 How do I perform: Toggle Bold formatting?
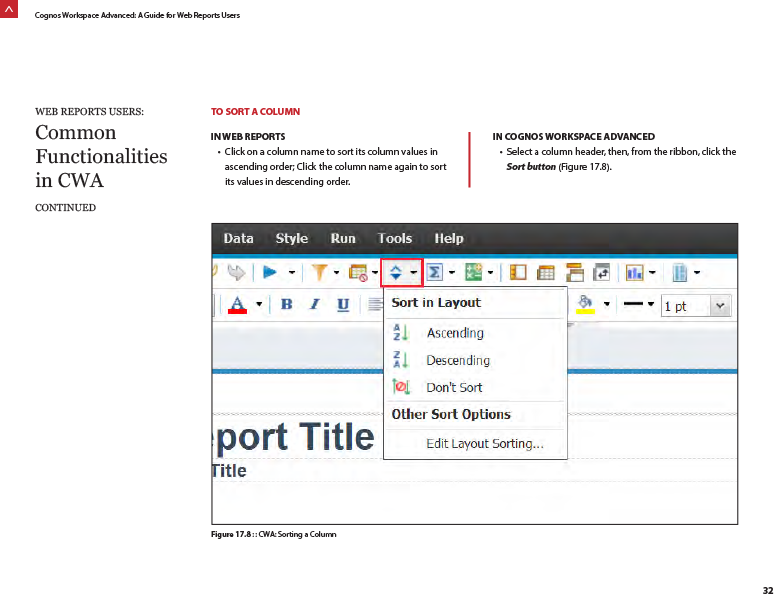point(287,304)
